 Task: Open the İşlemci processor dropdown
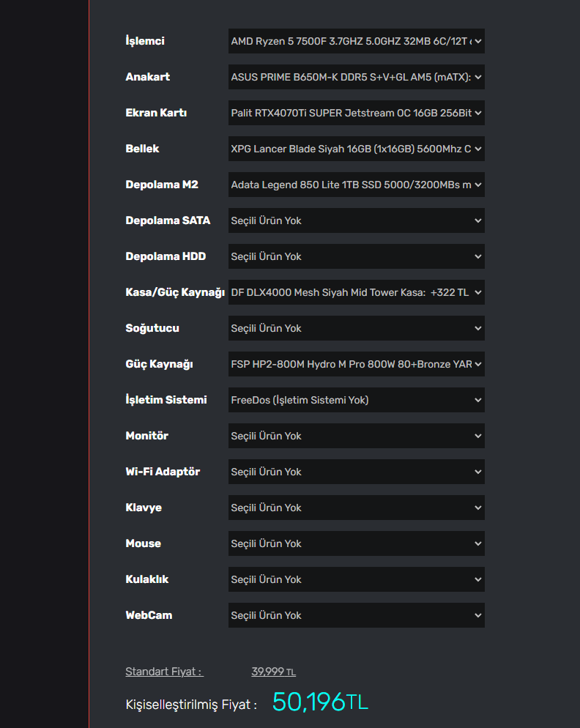pos(356,41)
